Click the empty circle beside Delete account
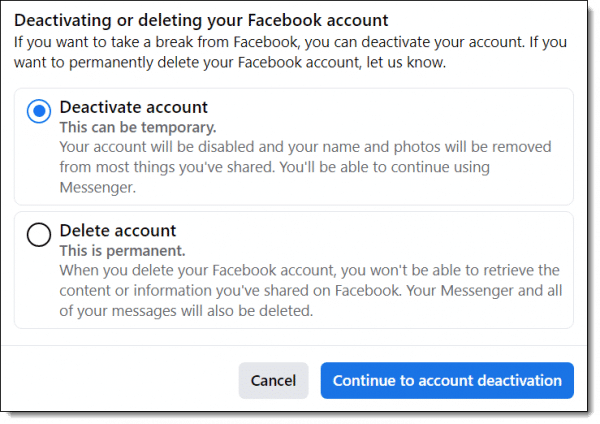 39,234
